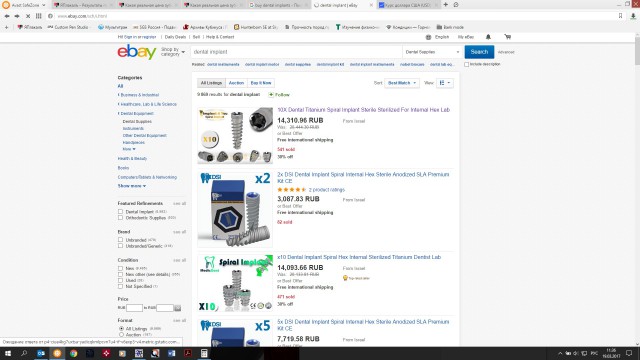Viewport: 640px width, 360px height.
Task: Click the eBay logo
Action: pyautogui.click(x=137, y=52)
